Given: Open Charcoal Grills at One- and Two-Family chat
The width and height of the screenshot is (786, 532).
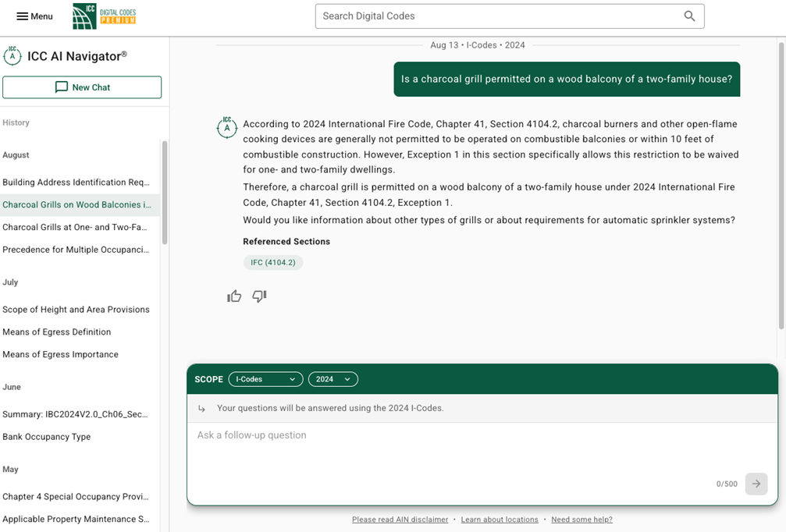Looking at the screenshot, I should click(x=75, y=227).
